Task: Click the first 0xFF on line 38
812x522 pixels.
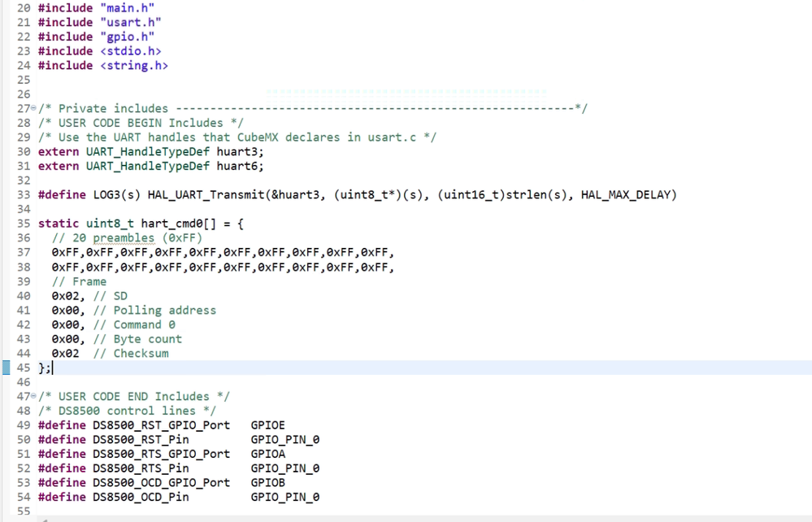Action: pyautogui.click(x=65, y=268)
